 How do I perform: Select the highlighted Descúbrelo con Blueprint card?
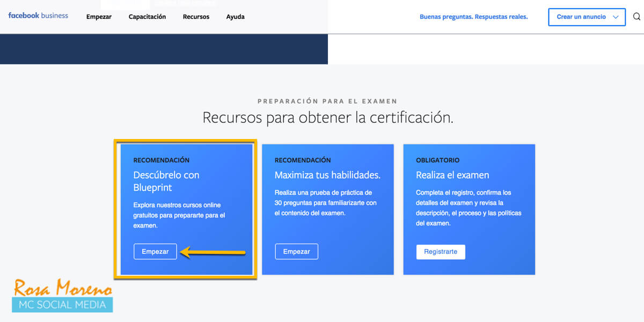point(185,209)
